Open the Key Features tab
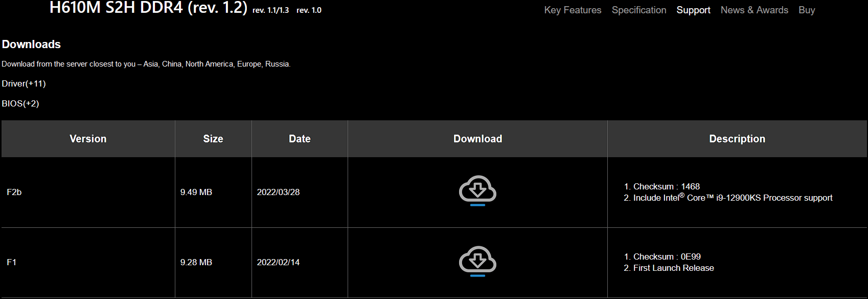Image resolution: width=868 pixels, height=299 pixels. [x=573, y=10]
